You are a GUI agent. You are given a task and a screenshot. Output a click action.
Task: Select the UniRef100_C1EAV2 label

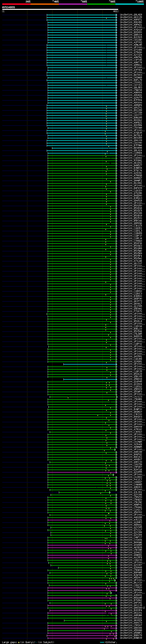point(131,158)
